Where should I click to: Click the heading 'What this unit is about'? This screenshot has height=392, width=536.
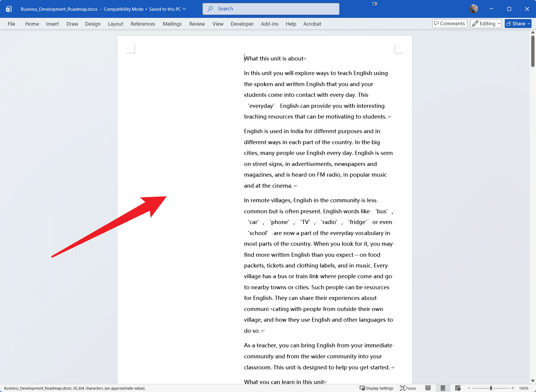tap(274, 58)
